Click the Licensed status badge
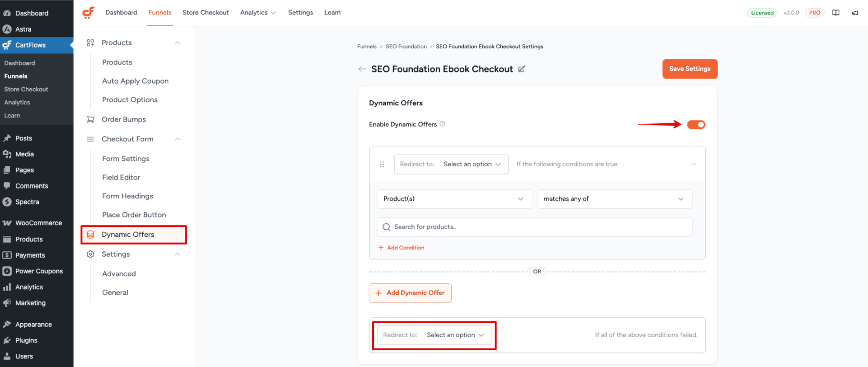The height and width of the screenshot is (367, 868). [762, 13]
